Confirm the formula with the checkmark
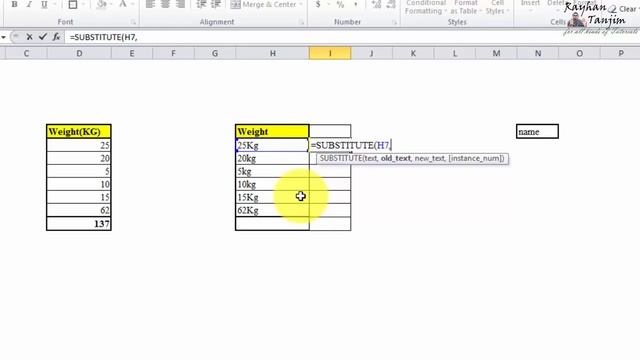Viewport: 640px width, 360px height. pyautogui.click(x=42, y=37)
